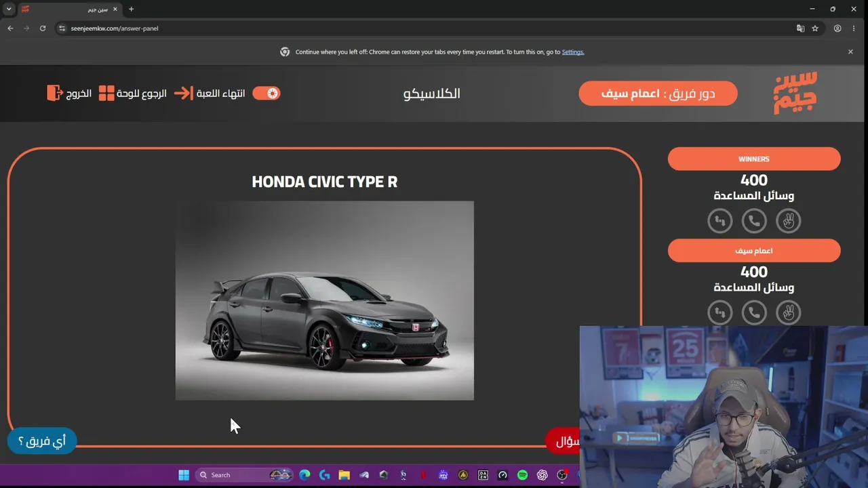This screenshot has height=488, width=868.
Task: Open the Chrome profile icon
Action: [x=837, y=28]
